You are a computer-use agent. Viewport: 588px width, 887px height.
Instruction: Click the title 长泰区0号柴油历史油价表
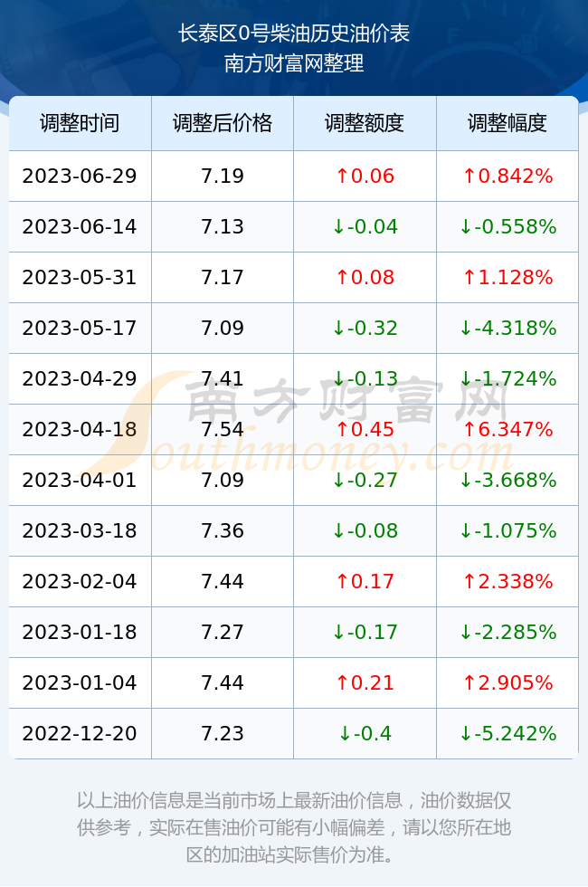(294, 33)
